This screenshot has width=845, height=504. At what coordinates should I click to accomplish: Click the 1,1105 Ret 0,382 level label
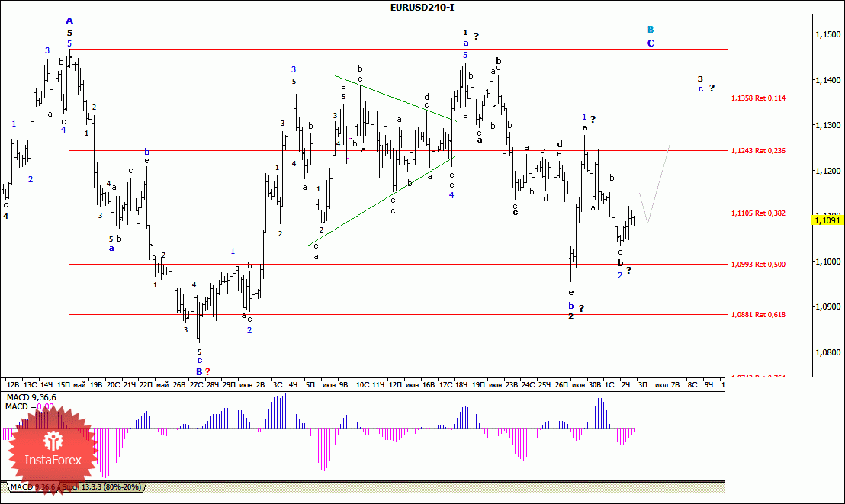pyautogui.click(x=757, y=213)
